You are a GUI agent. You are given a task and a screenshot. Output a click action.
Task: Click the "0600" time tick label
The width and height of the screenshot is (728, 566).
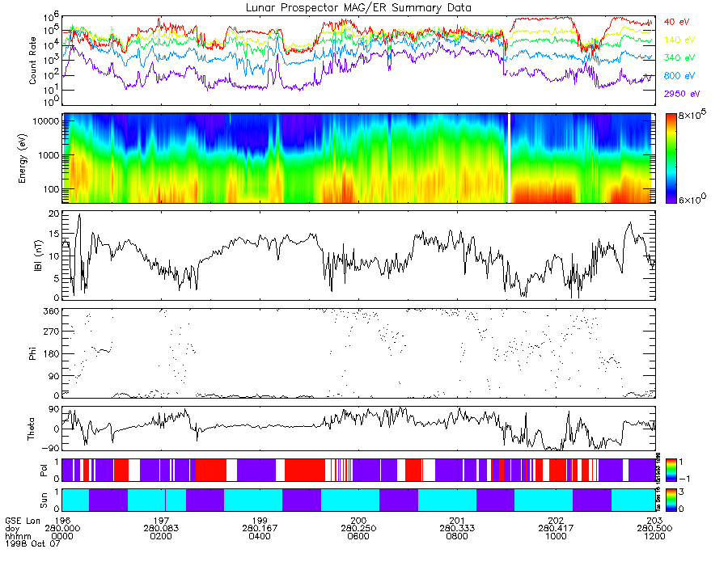[358, 536]
